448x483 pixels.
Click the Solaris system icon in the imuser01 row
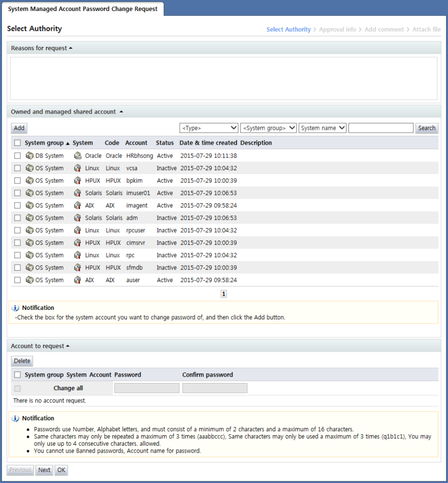coord(78,193)
